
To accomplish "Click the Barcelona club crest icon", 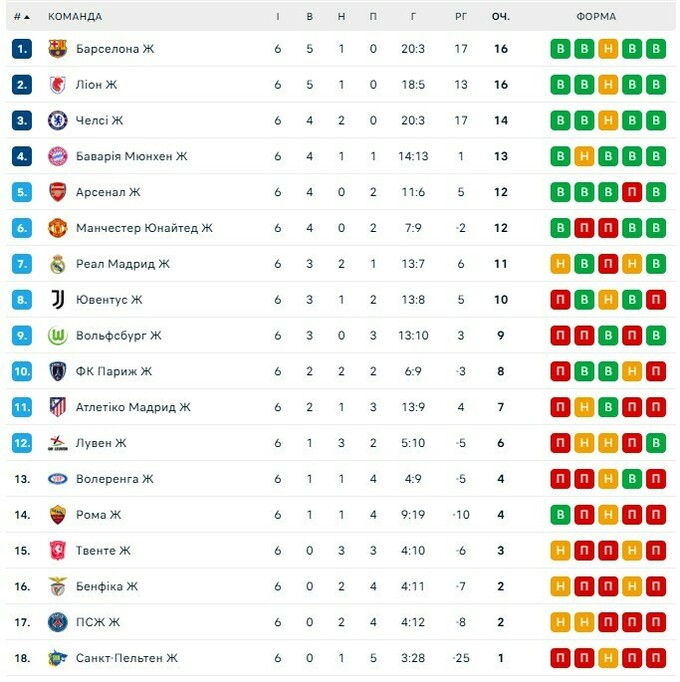I will coord(57,49).
